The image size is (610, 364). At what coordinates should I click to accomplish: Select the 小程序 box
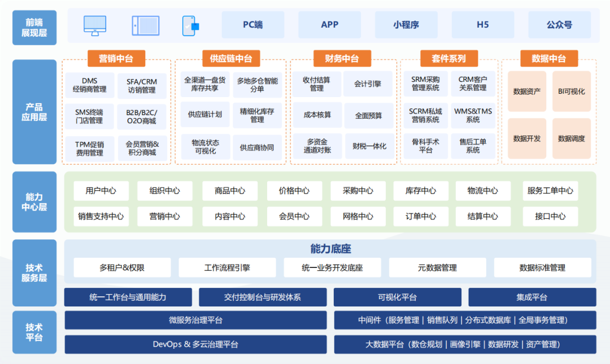[x=406, y=25]
